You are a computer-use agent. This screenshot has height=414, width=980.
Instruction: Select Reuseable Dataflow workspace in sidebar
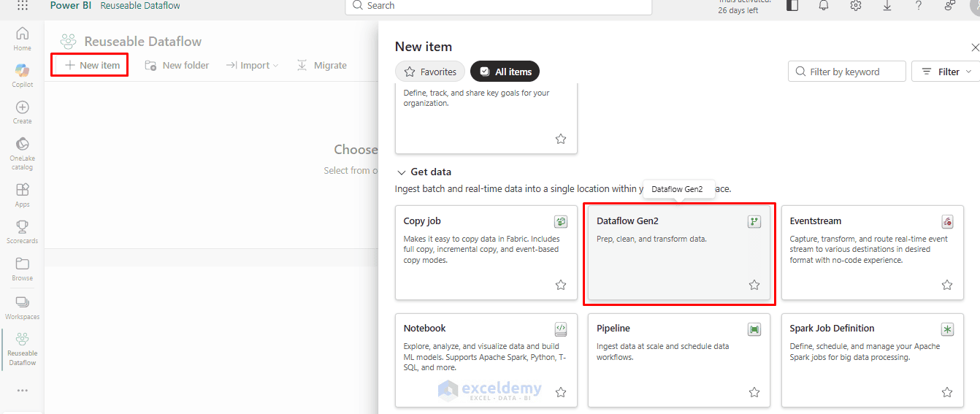click(x=23, y=349)
